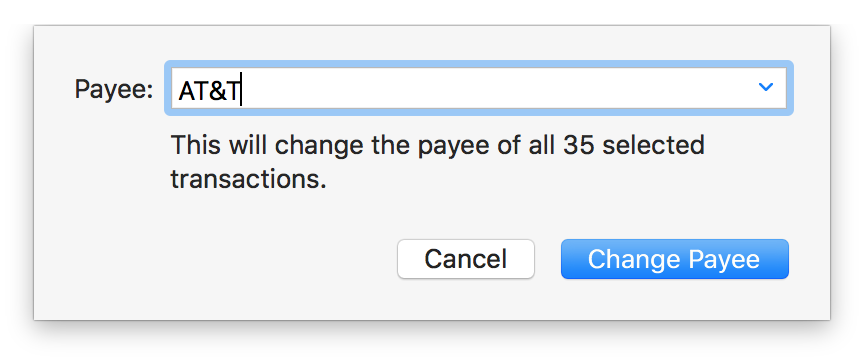Place cursor after AT&T text
This screenshot has height=362, width=864.
pyautogui.click(x=241, y=91)
